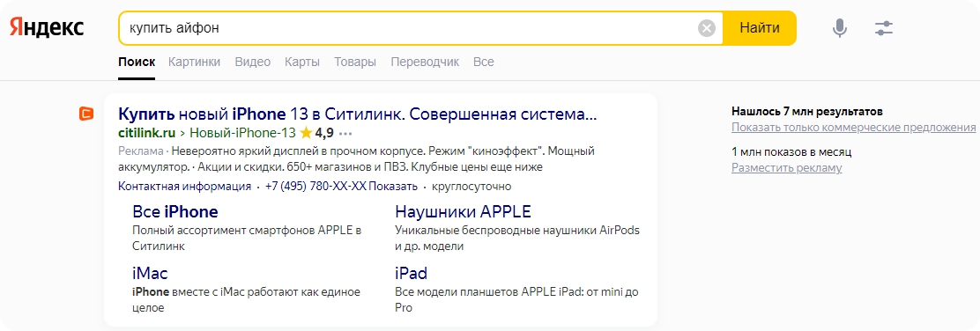This screenshot has width=980, height=331.
Task: Click the 'Нашлось 7 млн результатов' text
Action: pos(807,112)
